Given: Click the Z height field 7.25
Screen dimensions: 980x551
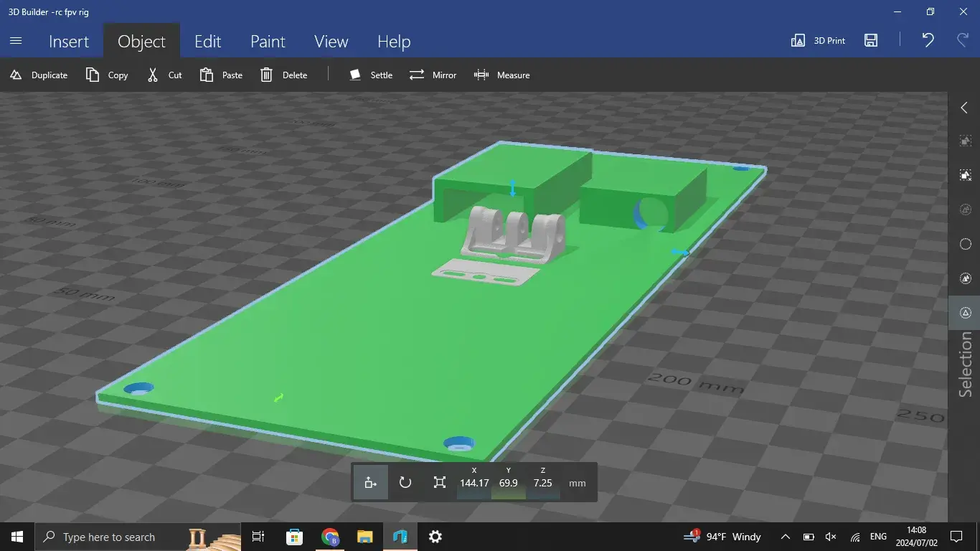Looking at the screenshot, I should [x=543, y=483].
